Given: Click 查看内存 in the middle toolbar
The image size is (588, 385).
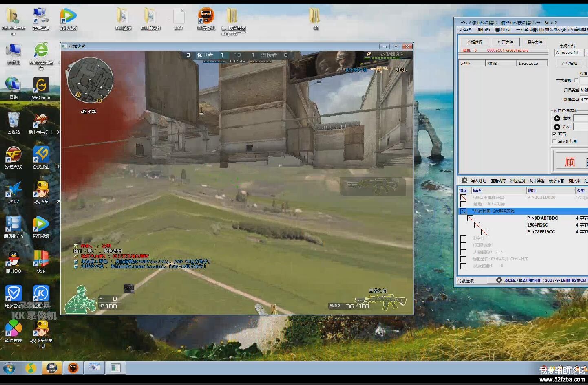Looking at the screenshot, I should coord(498,180).
